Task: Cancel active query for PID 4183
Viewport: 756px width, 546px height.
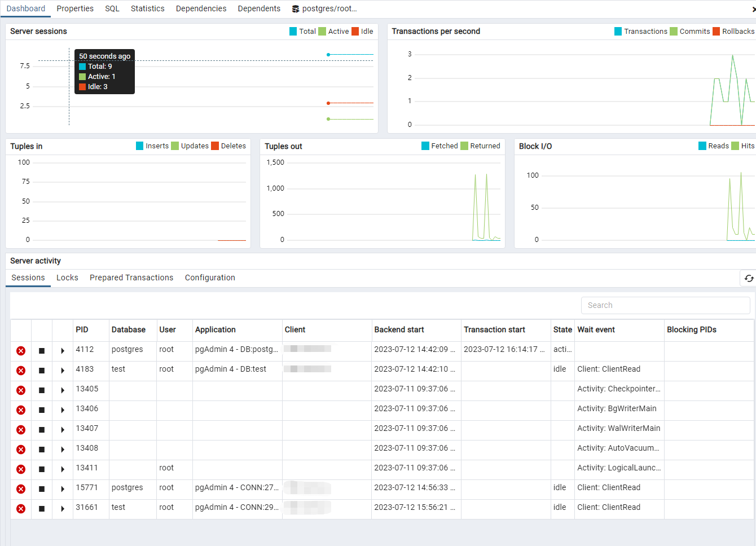Action: tap(42, 371)
